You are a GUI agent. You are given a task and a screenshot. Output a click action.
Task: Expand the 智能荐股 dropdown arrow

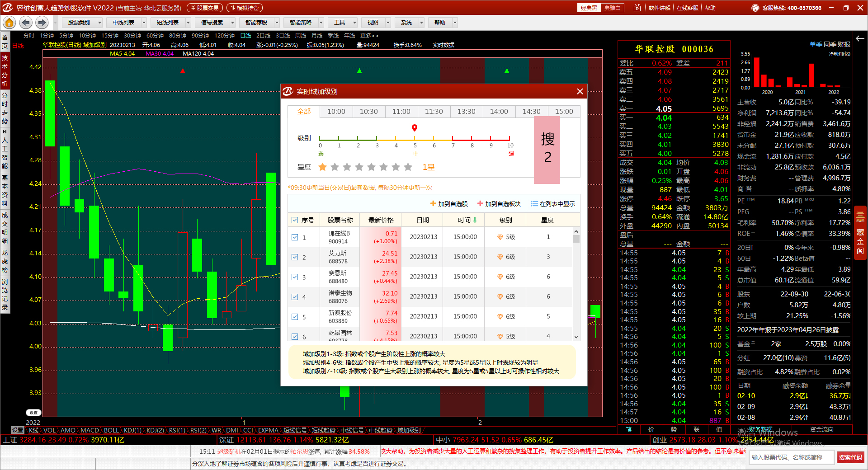click(277, 22)
